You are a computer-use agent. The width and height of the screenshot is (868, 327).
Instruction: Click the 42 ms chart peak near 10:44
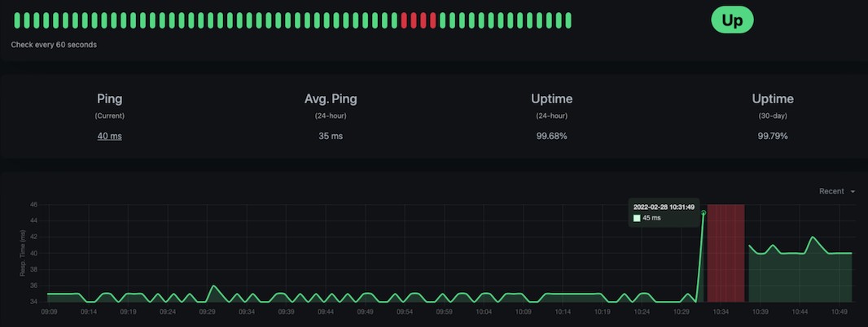pos(813,238)
